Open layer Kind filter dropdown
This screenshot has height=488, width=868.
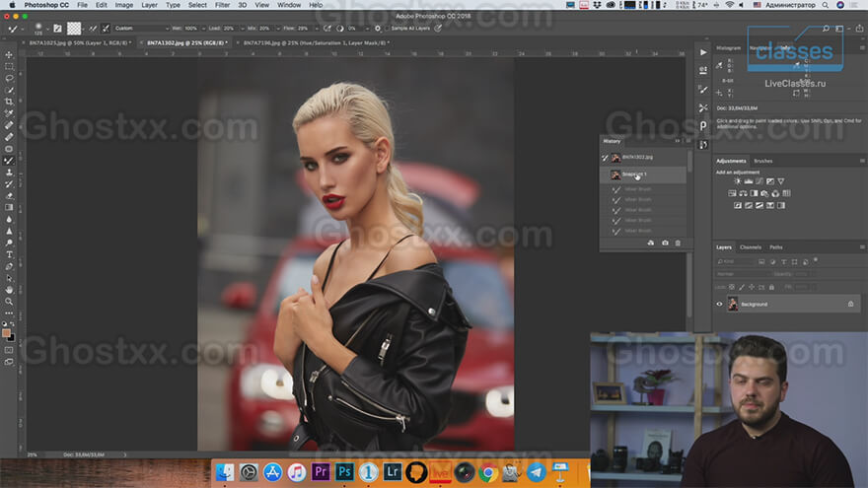tap(735, 261)
